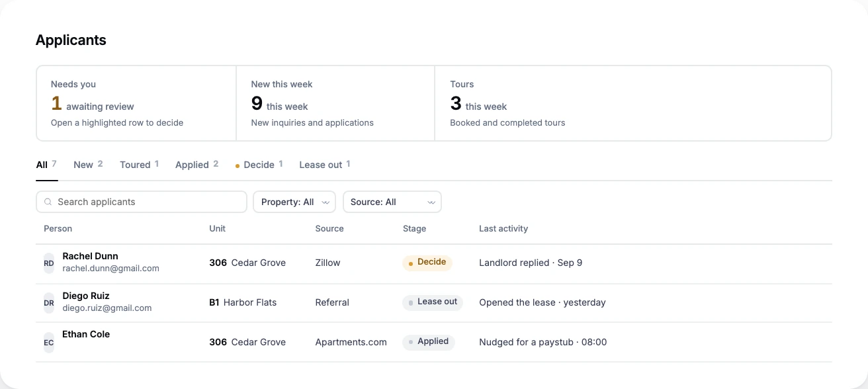Open the Rachel Dunn applicant name
The image size is (868, 389).
pos(90,256)
